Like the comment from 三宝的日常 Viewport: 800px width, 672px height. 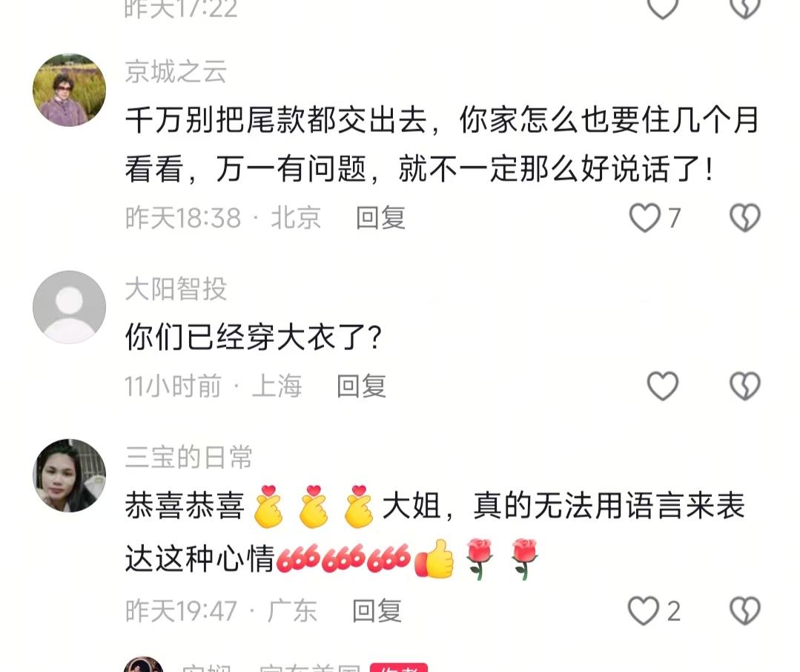(x=644, y=610)
